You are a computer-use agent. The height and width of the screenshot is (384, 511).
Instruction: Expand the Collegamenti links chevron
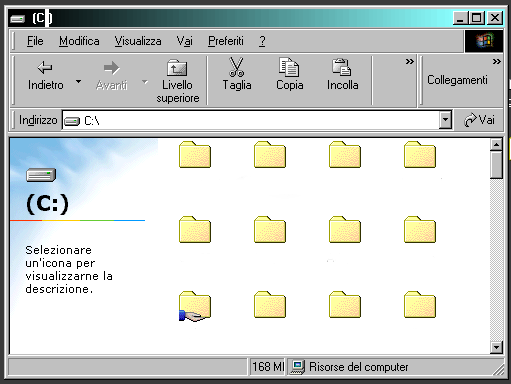[496, 62]
